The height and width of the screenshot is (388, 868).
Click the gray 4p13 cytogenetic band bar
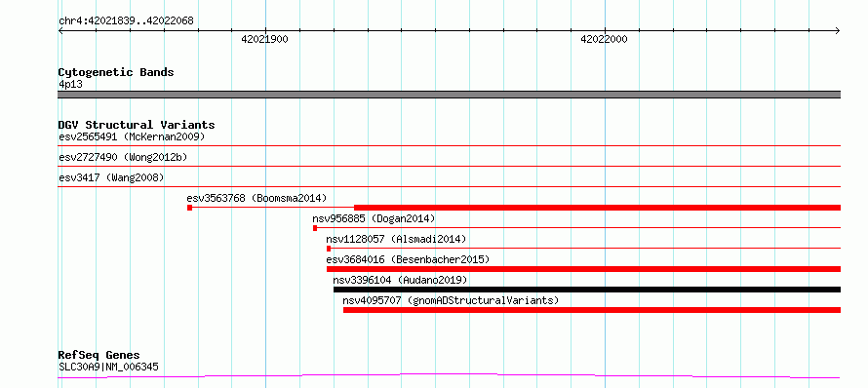pos(449,95)
